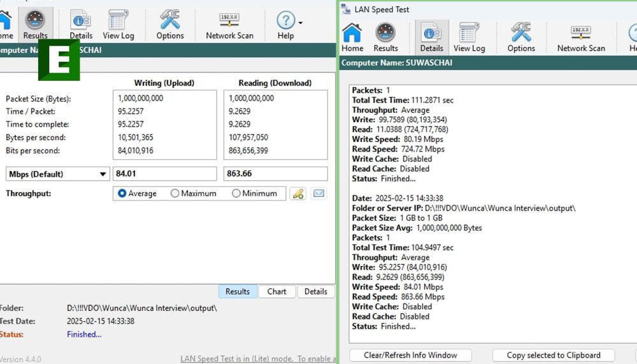
Task: Open the Mbps (Default) units dropdown
Action: coord(58,174)
